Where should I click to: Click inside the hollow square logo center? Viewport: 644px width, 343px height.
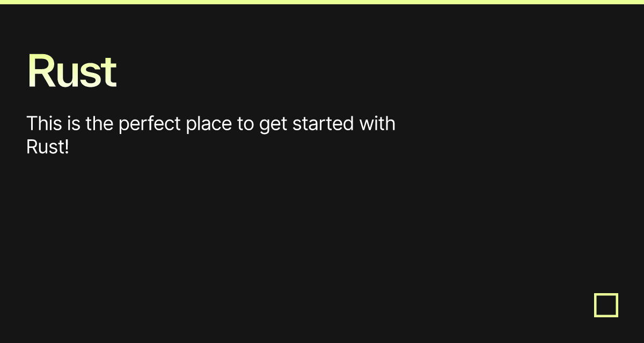coord(606,305)
